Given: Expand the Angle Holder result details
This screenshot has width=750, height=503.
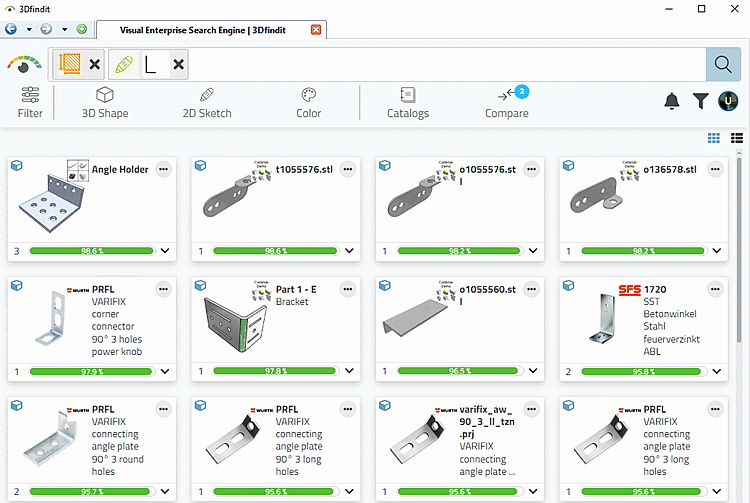Looking at the screenshot, I should point(165,251).
